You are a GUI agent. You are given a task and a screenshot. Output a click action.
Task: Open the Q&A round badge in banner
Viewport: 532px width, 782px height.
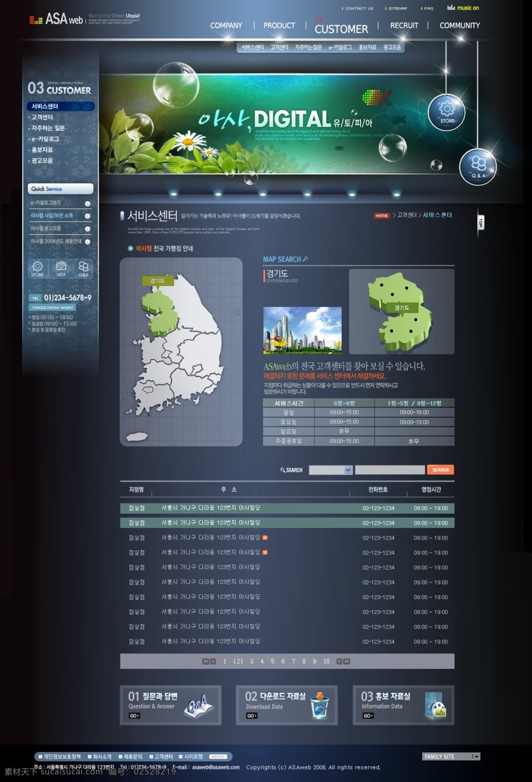pyautogui.click(x=478, y=167)
